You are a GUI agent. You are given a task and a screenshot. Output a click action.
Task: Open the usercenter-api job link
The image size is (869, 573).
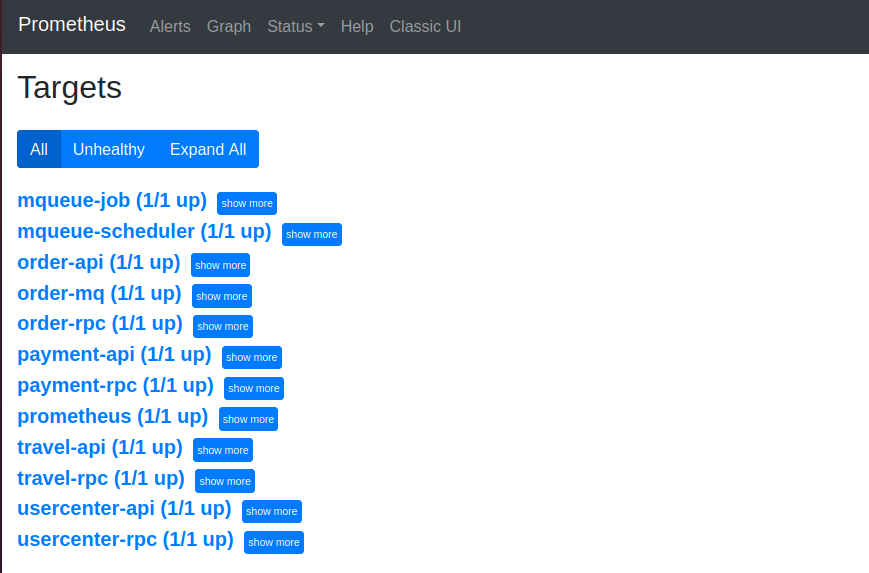(x=124, y=509)
